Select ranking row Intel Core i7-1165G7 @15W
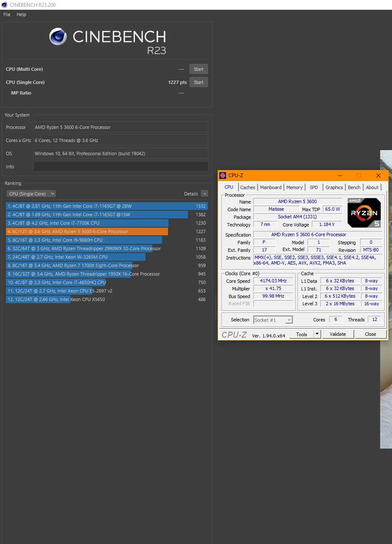This screenshot has height=544, width=392. click(107, 215)
